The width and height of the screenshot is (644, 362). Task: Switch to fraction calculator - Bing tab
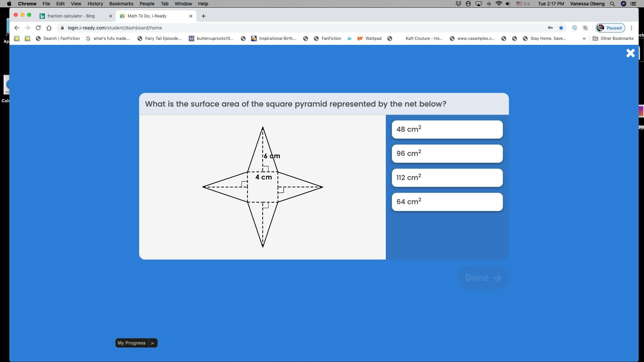[71, 16]
